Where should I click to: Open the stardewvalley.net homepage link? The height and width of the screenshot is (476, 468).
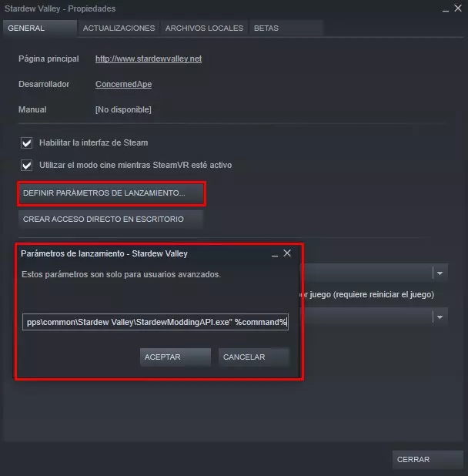[x=149, y=59]
